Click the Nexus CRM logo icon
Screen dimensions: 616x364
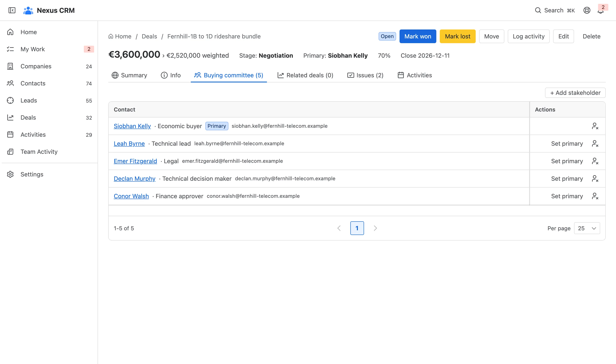tap(28, 10)
